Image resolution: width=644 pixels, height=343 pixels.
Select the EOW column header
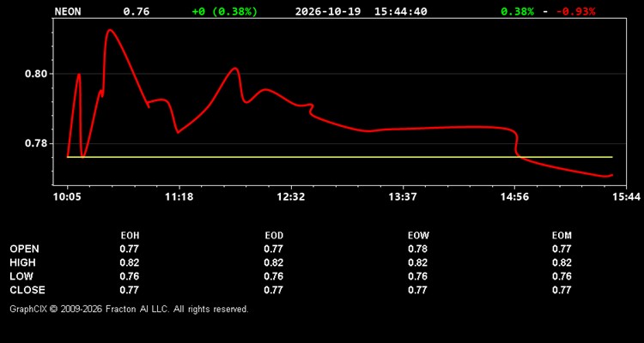(x=418, y=236)
